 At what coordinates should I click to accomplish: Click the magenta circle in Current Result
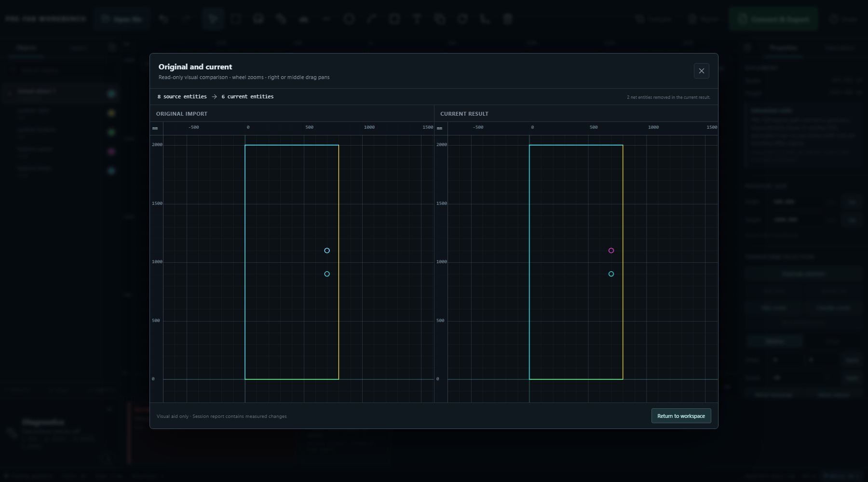tap(611, 251)
